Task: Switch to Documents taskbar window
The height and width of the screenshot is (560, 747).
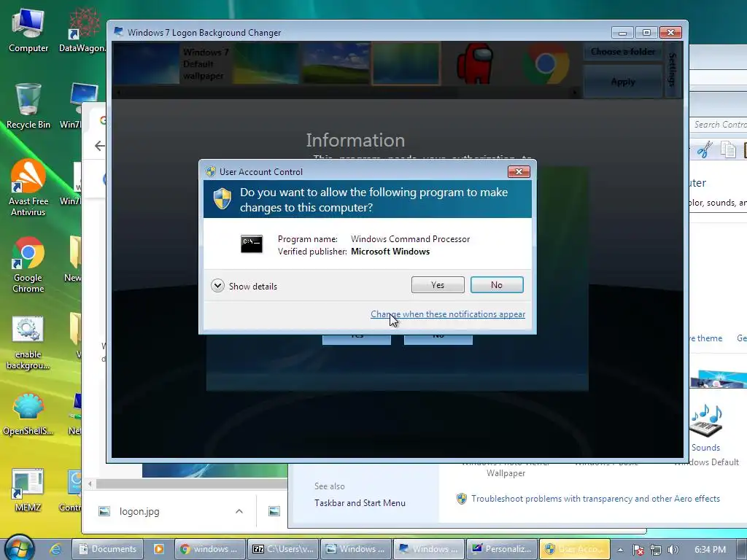Action: coord(108,549)
